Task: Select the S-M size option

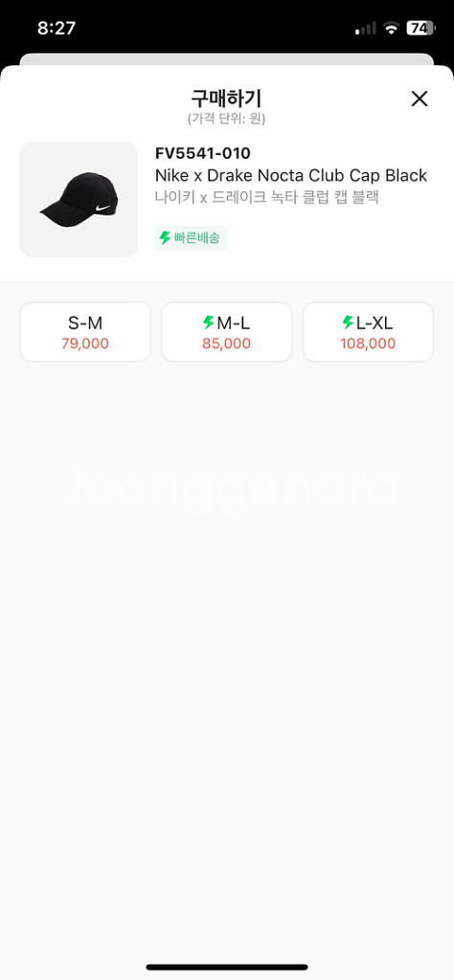Action: coord(85,332)
